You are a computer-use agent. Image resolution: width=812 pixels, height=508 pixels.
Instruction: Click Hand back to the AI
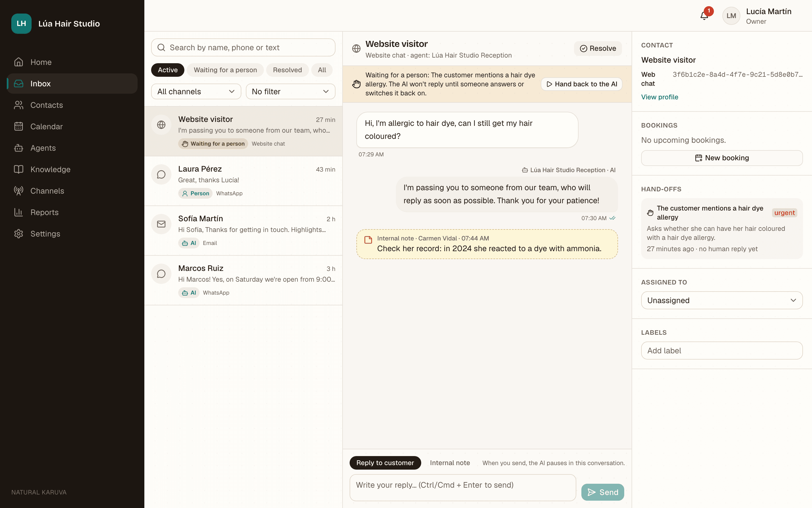[x=581, y=84]
